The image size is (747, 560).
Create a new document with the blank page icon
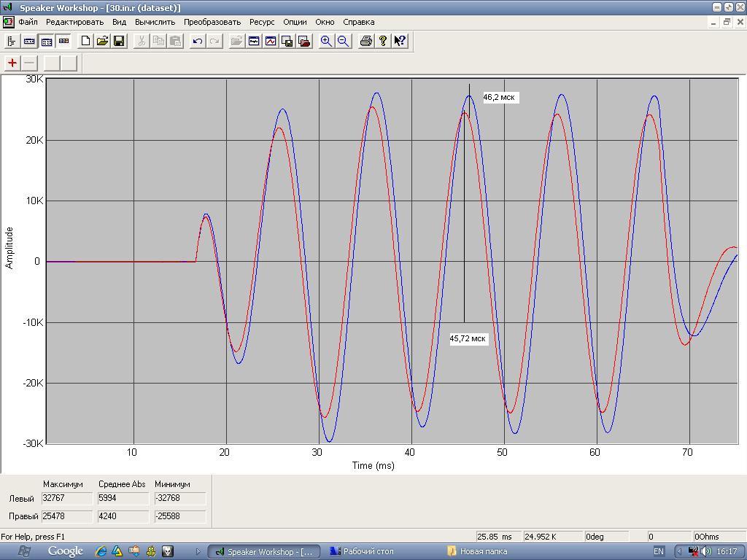coord(85,42)
